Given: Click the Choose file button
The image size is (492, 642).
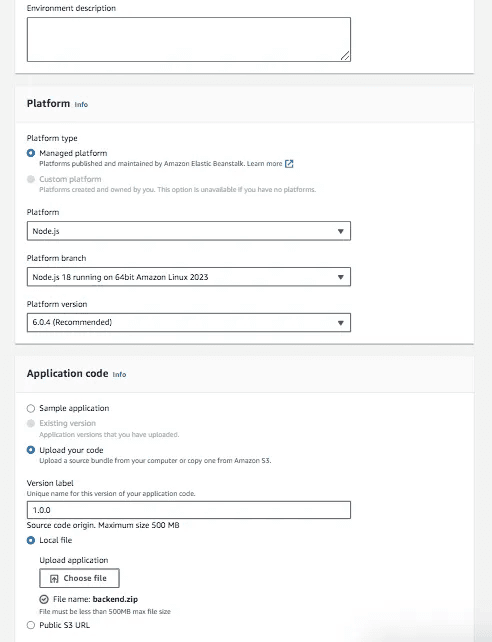Looking at the screenshot, I should click(x=79, y=578).
